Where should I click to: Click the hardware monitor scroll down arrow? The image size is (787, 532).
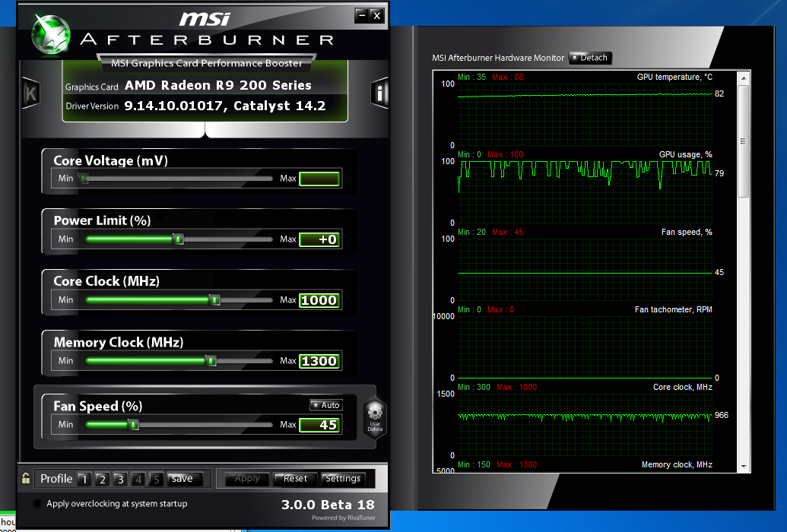[744, 466]
